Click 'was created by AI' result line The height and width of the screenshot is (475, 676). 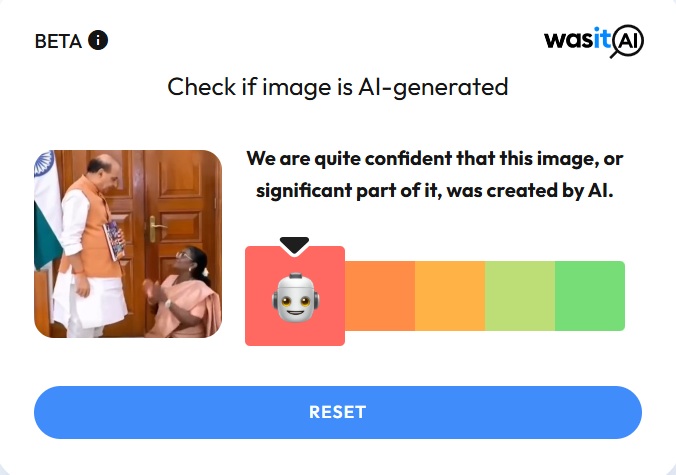[x=530, y=191]
